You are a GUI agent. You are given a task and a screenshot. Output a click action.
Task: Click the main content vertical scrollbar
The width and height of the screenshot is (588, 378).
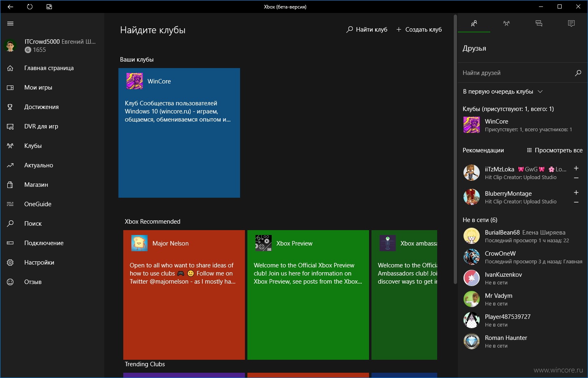click(x=455, y=150)
